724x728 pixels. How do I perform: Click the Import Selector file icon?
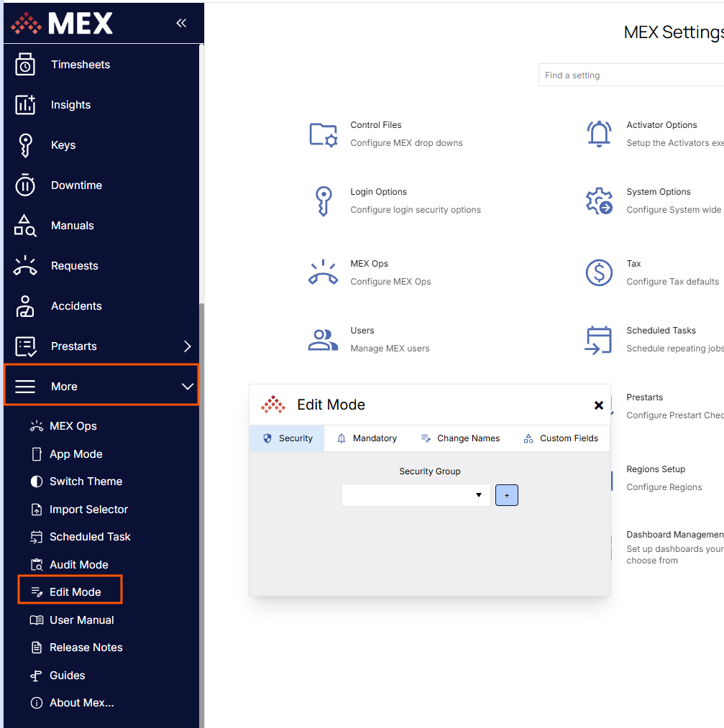pos(37,510)
